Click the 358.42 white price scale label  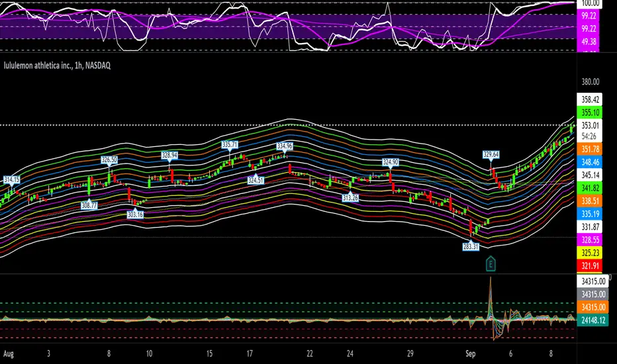pos(590,99)
